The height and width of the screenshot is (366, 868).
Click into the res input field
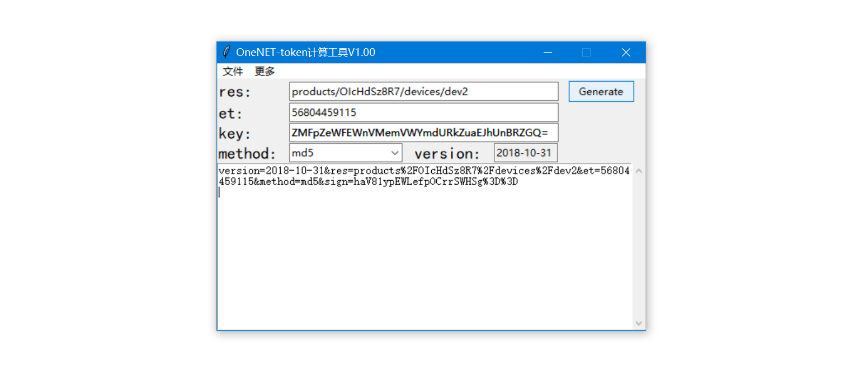click(423, 92)
